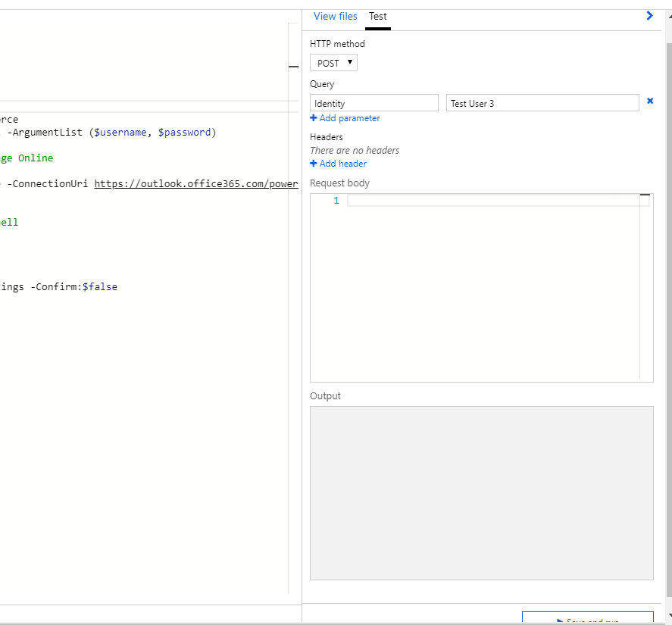Click inside the grey Output box
672x625 pixels.
481,492
